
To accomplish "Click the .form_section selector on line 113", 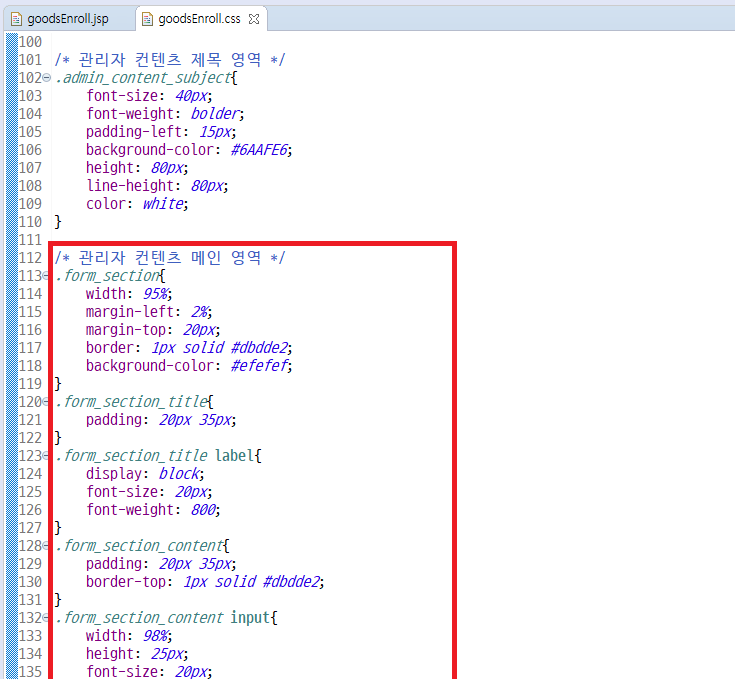I will (x=107, y=276).
